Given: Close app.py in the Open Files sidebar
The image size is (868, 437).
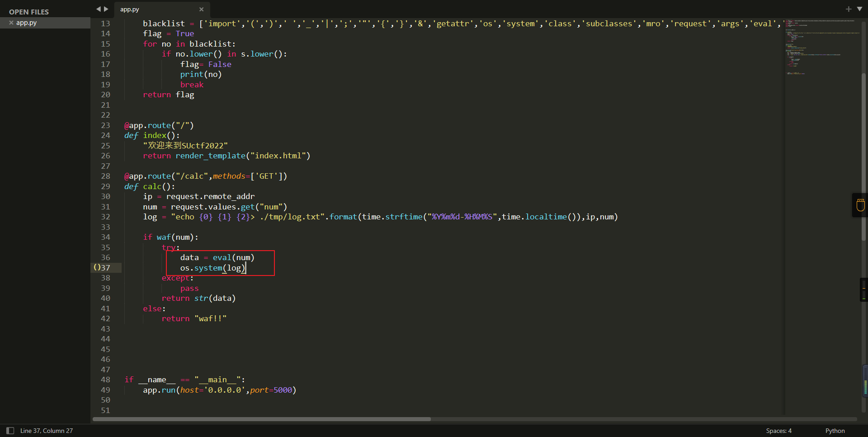Looking at the screenshot, I should pos(11,23).
